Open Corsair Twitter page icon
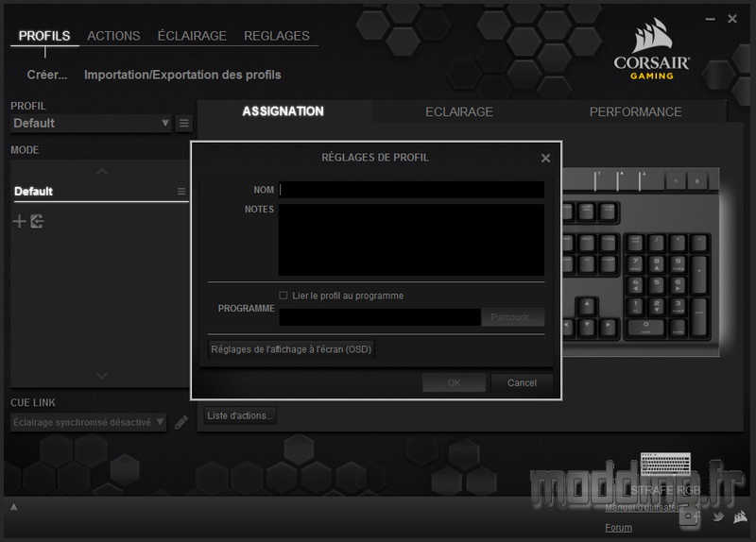756x542 pixels. point(718,517)
